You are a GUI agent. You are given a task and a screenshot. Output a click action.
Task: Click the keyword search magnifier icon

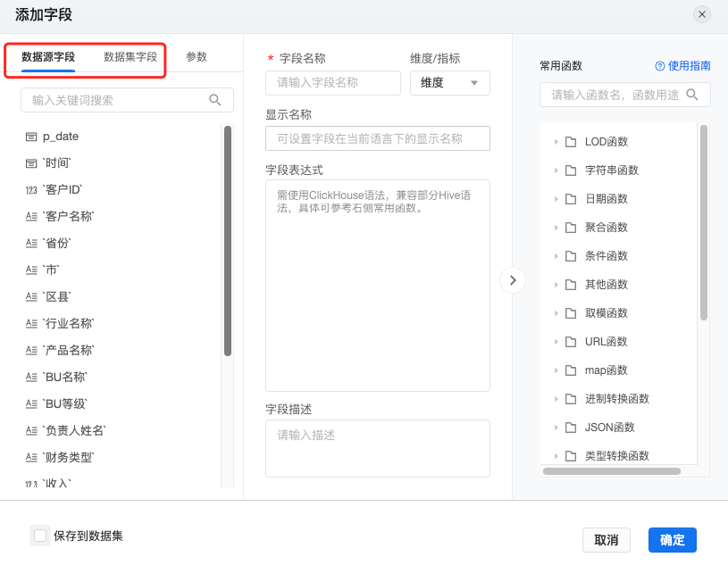tap(214, 100)
